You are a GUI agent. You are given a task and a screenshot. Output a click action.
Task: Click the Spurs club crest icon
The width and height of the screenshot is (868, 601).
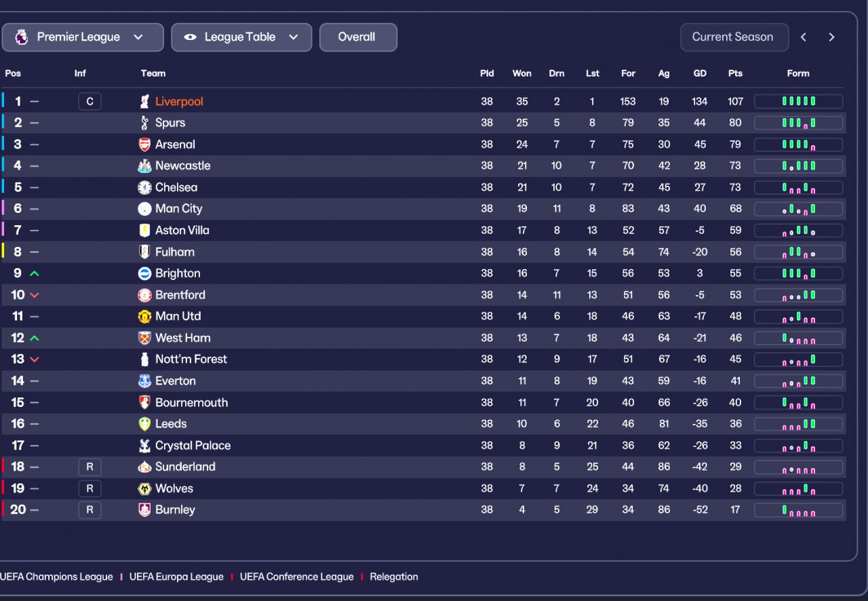pos(144,123)
